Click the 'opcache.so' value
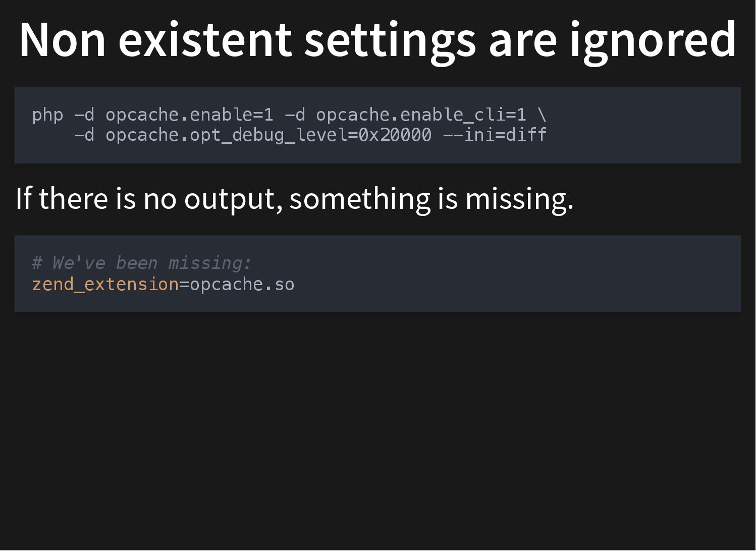This screenshot has height=551, width=756. click(242, 285)
